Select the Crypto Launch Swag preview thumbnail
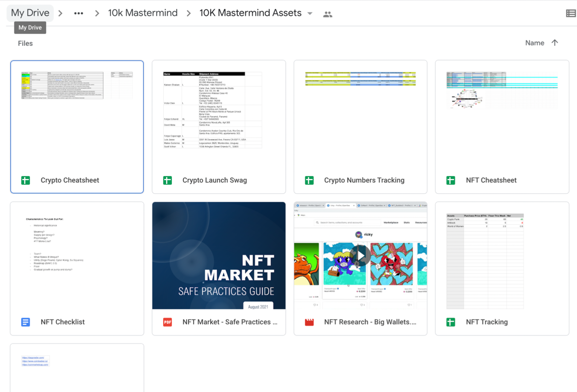Screen dimensions: 577x392 coord(219,114)
